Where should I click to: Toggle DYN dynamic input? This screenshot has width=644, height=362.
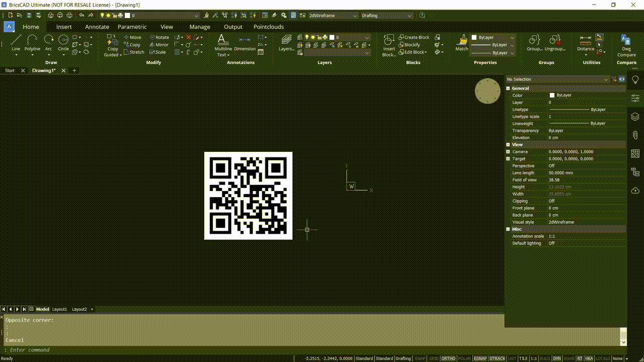tap(557, 358)
